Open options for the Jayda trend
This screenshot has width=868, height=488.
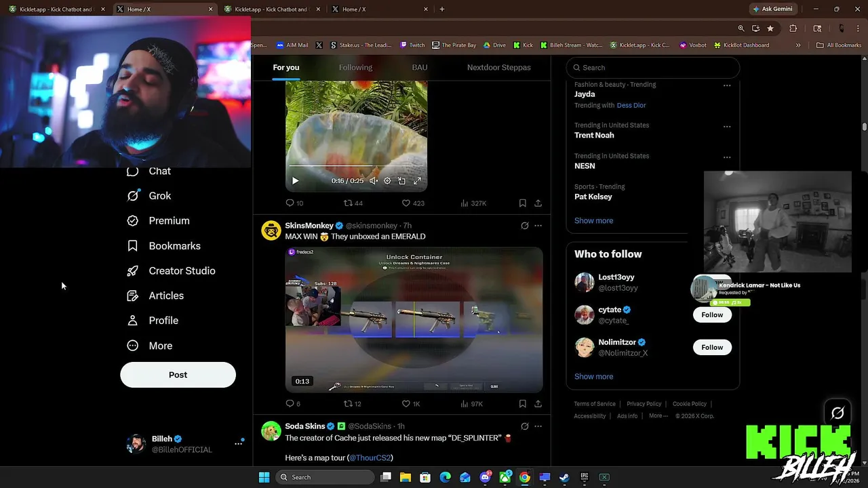coord(727,85)
